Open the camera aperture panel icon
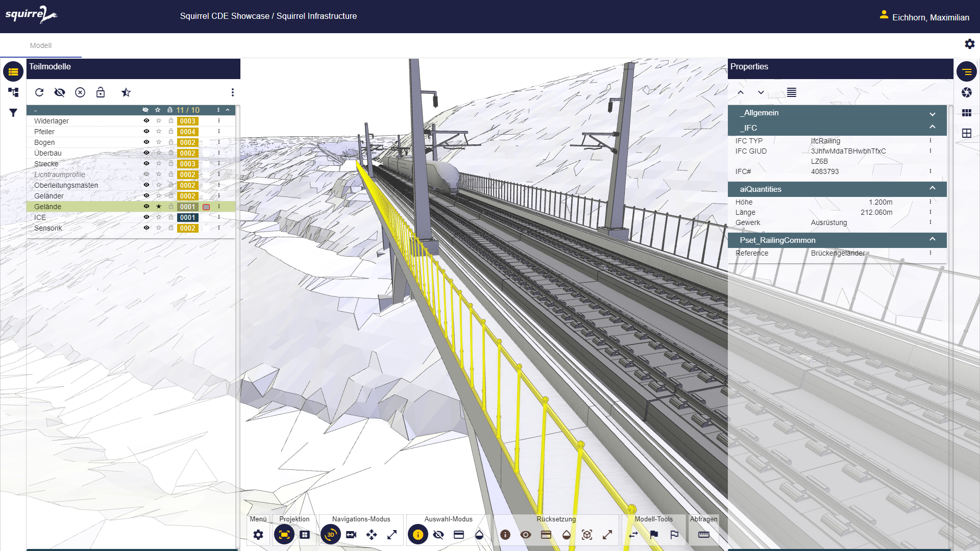This screenshot has width=980, height=551. tap(967, 92)
